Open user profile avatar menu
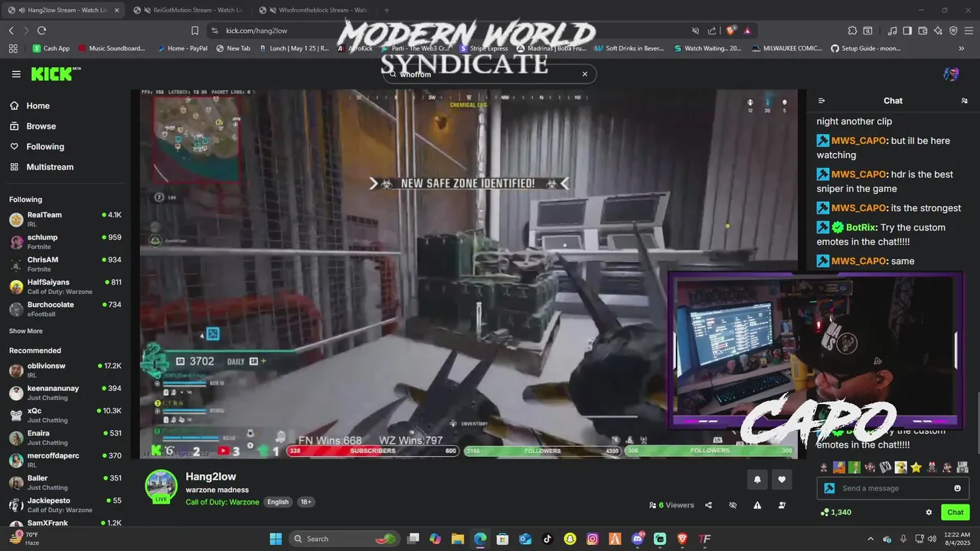Image resolution: width=980 pixels, height=551 pixels. click(951, 74)
